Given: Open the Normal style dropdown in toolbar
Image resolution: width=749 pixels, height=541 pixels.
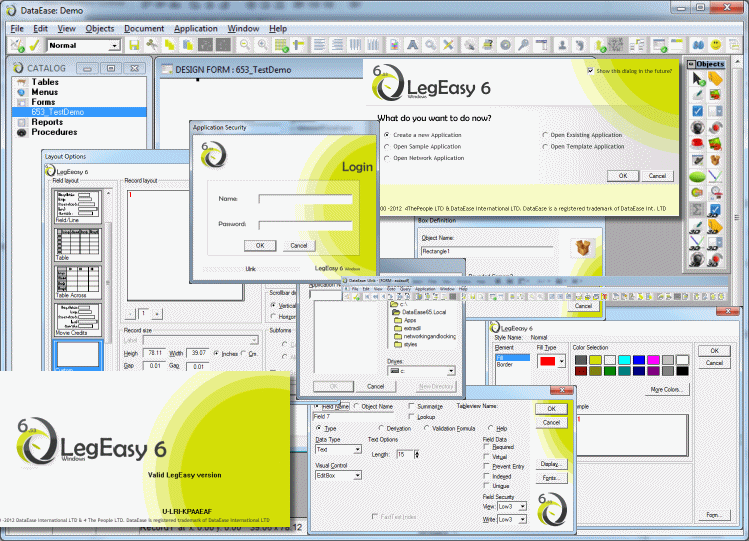Looking at the screenshot, I should pyautogui.click(x=114, y=45).
